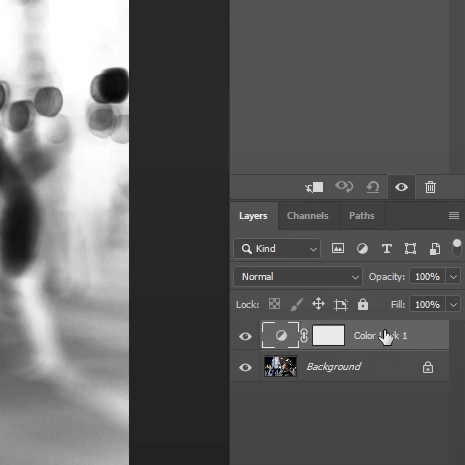465x465 pixels.
Task: Lock image pixels brush icon
Action: pos(296,304)
